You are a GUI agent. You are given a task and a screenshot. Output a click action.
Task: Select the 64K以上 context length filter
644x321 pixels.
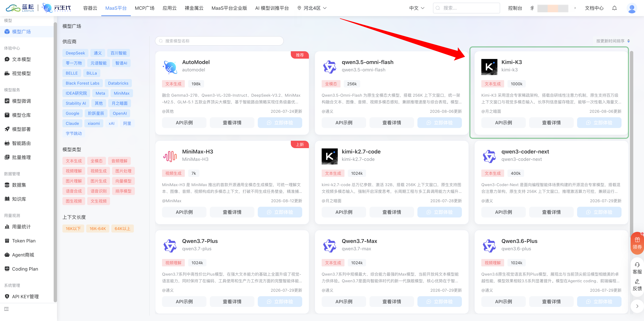click(122, 229)
